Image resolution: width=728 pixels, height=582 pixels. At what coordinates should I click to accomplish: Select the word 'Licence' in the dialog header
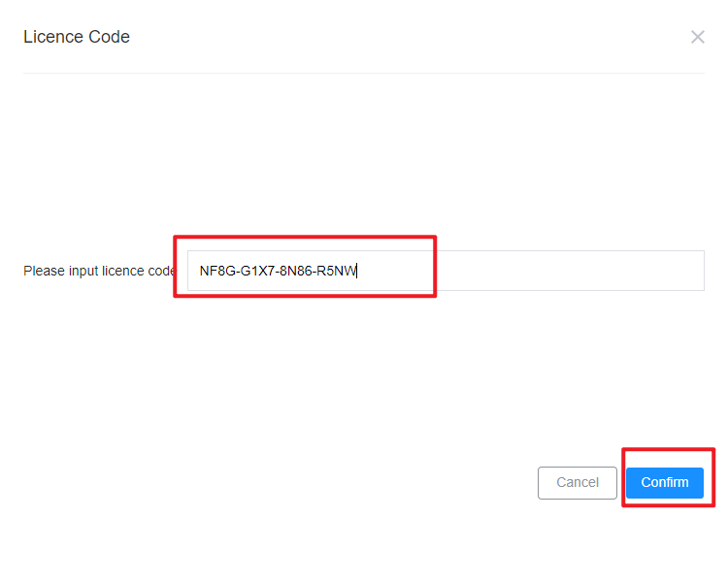(x=53, y=37)
